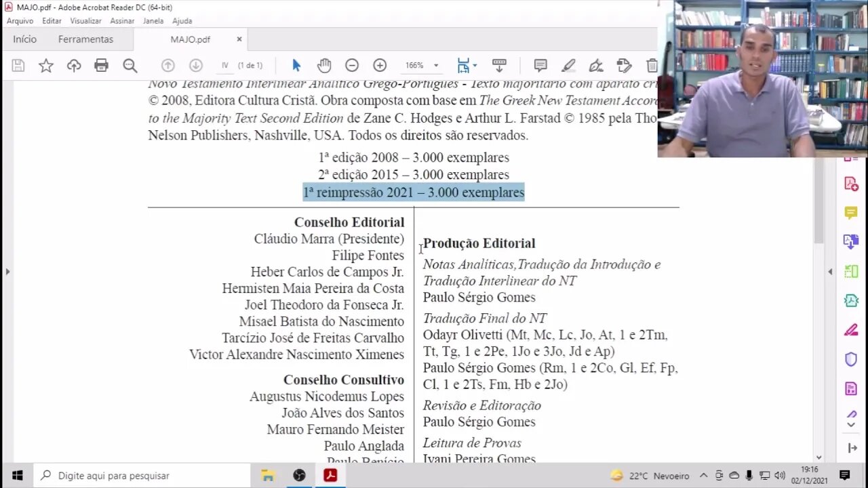Click the name 'Cláudio Marra (Presidente)'
Image resolution: width=868 pixels, height=488 pixels.
coord(329,239)
